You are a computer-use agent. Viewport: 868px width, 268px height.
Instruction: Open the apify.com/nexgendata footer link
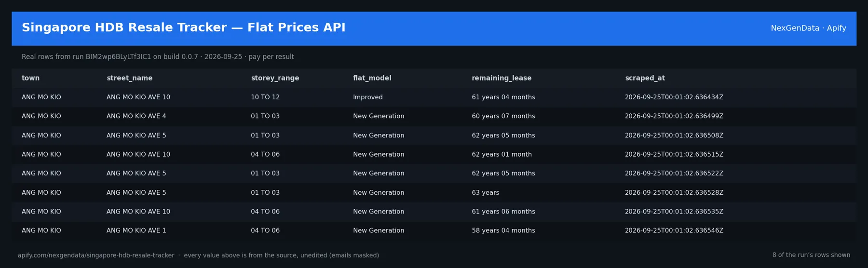96,255
